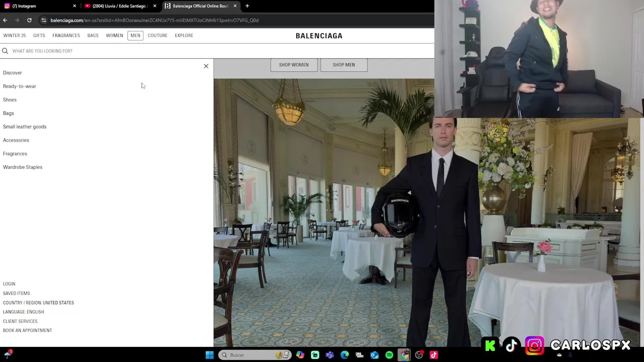Close the Instagram browser tab

tap(74, 6)
